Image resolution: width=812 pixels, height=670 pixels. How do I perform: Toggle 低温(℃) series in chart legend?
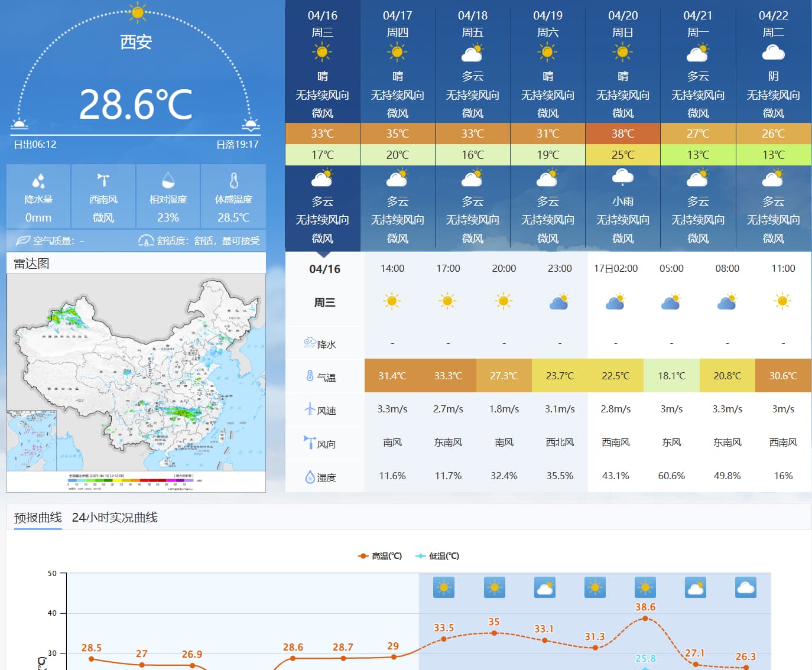(437, 556)
